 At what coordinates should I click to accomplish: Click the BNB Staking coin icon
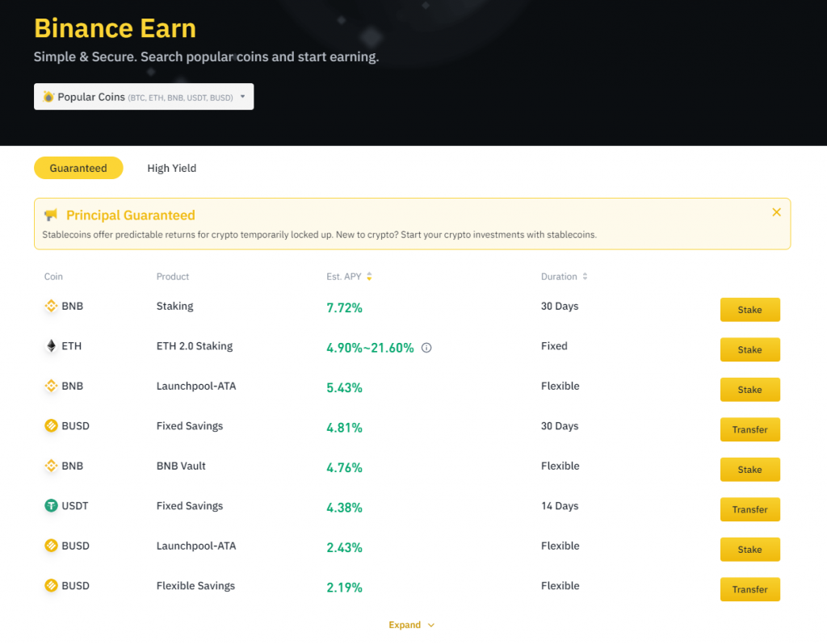(52, 307)
